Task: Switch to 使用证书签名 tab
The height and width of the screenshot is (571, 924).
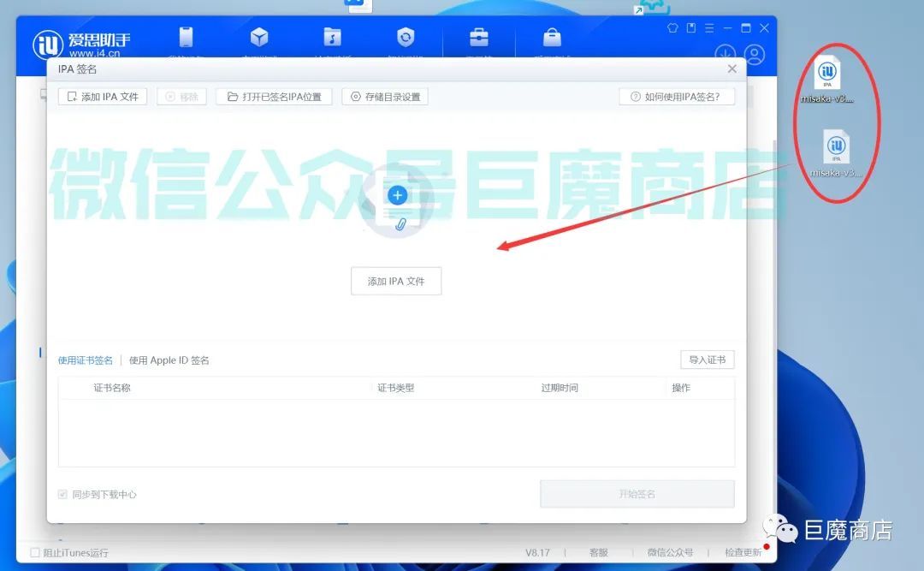Action: coord(86,360)
